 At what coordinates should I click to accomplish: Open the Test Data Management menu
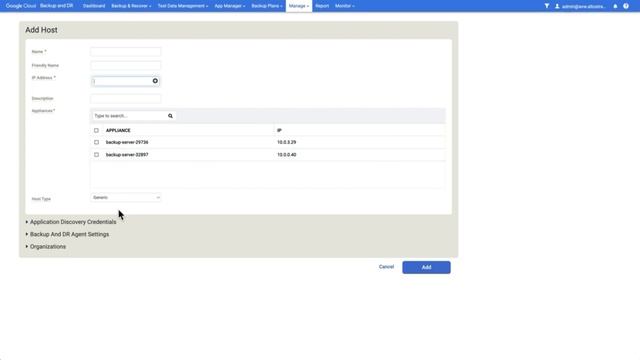coord(182,6)
